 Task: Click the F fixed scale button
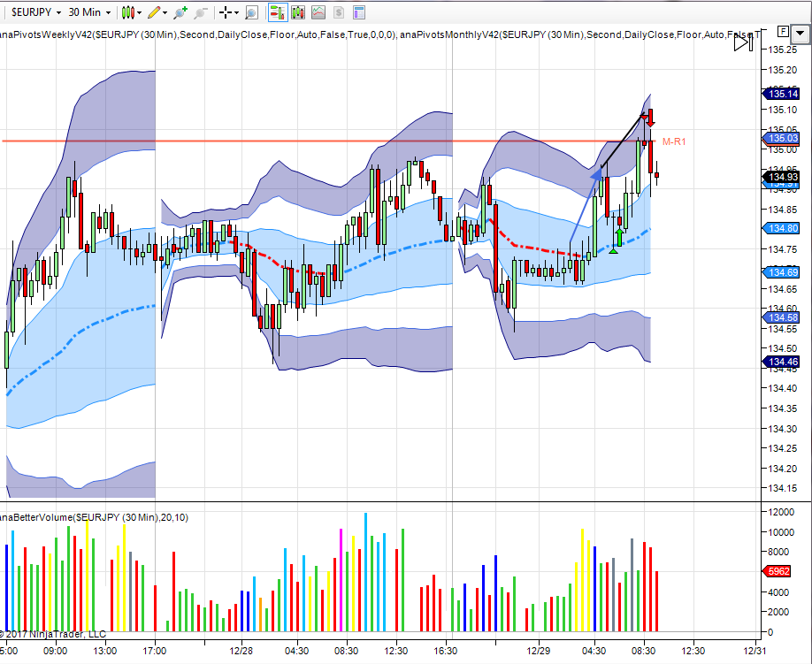783,32
